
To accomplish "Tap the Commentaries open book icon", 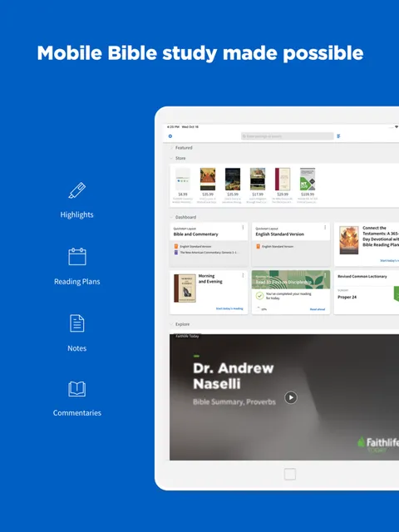I will point(77,389).
